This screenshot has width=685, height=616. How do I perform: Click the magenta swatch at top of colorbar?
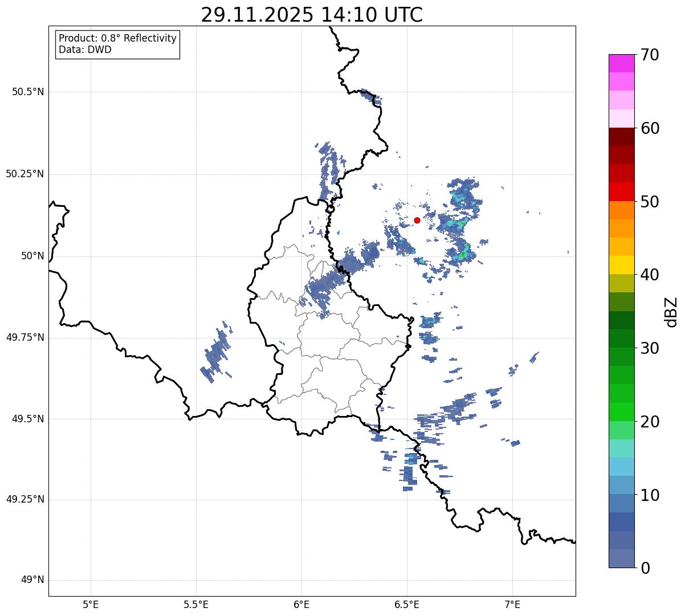pos(625,63)
